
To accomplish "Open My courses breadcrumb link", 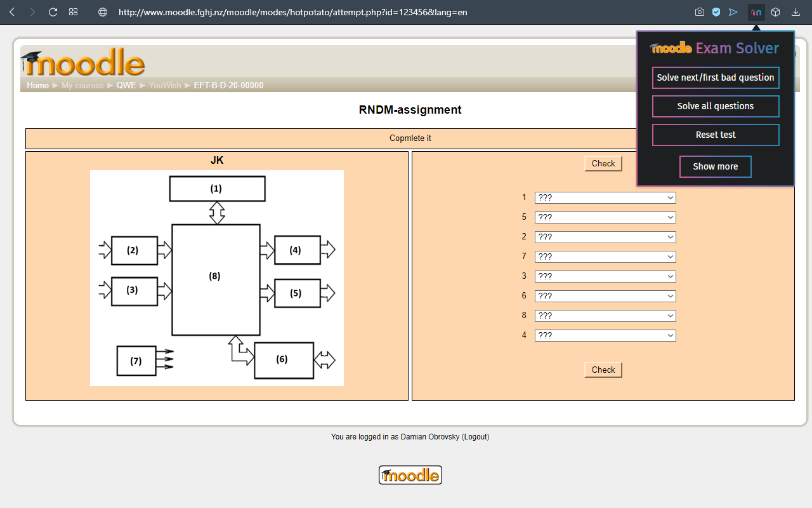I will 82,85.
